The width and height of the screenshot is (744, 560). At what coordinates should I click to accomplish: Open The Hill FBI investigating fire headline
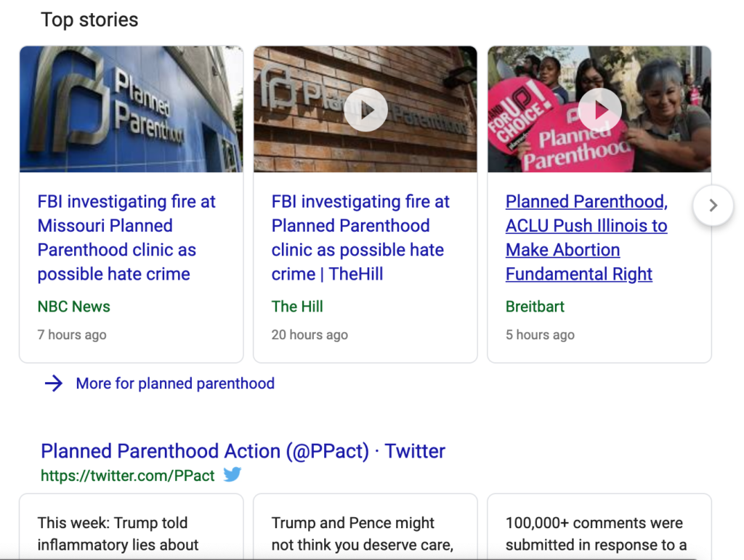coord(360,238)
